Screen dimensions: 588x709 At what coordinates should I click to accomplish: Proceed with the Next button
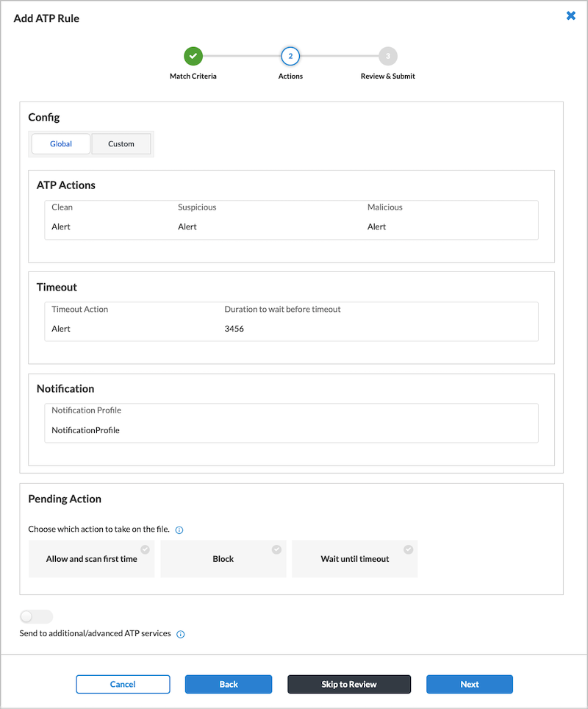[470, 684]
